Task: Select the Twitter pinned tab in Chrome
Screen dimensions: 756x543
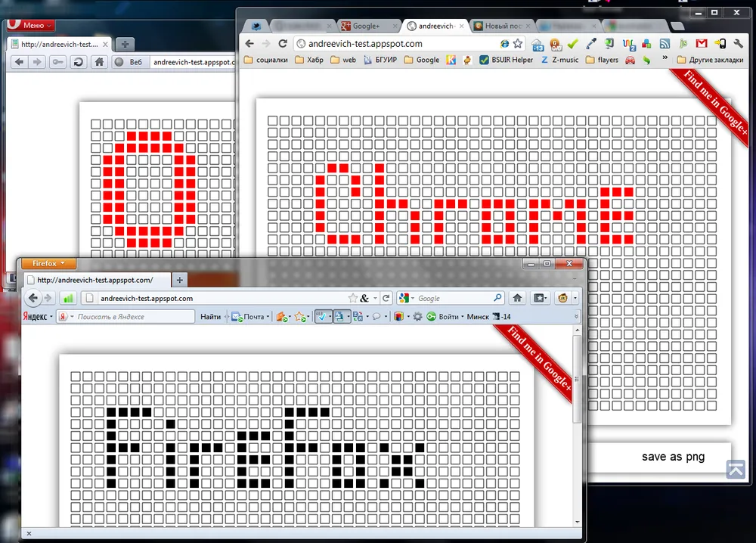Action: [x=256, y=26]
